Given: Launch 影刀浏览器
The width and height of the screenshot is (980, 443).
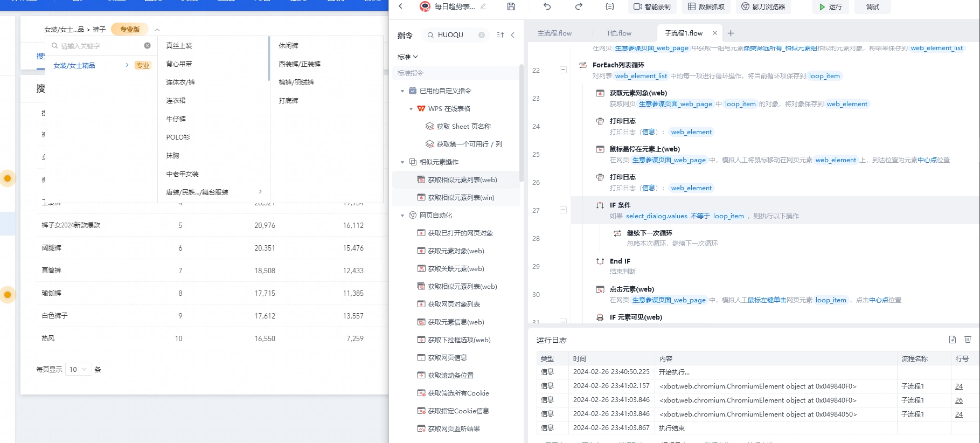Looking at the screenshot, I should pyautogui.click(x=763, y=6).
